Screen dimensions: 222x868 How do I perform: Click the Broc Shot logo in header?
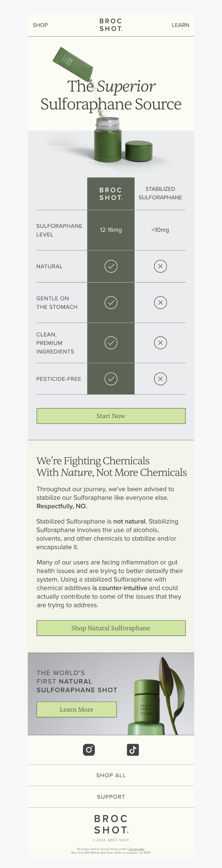111,25
